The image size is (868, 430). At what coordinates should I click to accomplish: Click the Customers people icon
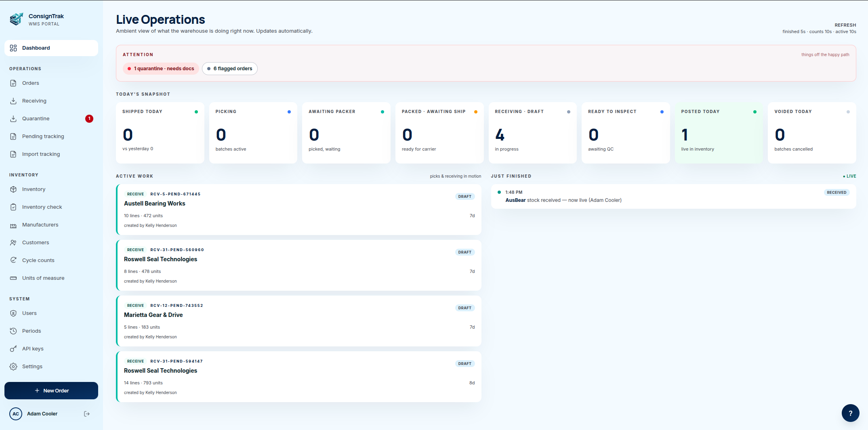click(x=13, y=243)
